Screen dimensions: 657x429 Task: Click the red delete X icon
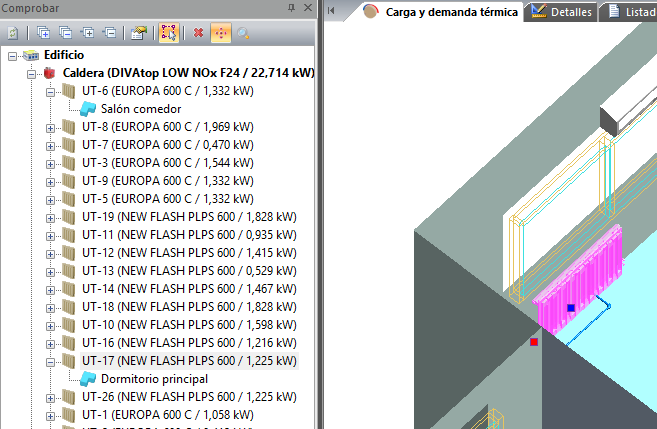(x=199, y=32)
